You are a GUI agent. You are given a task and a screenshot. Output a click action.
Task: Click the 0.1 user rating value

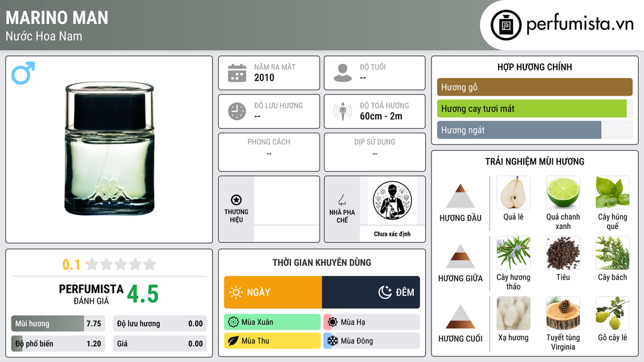pos(72,265)
